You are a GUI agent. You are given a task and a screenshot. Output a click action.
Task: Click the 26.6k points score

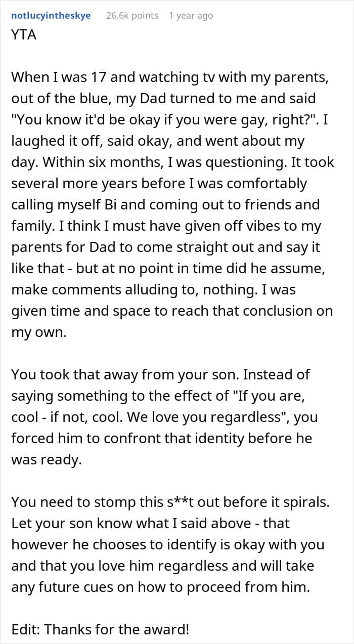[132, 16]
